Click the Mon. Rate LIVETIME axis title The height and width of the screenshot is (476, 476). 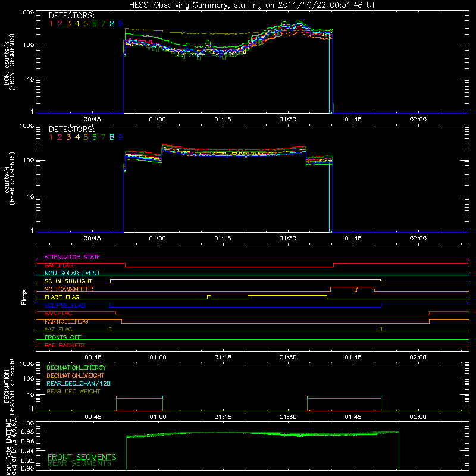10,447
